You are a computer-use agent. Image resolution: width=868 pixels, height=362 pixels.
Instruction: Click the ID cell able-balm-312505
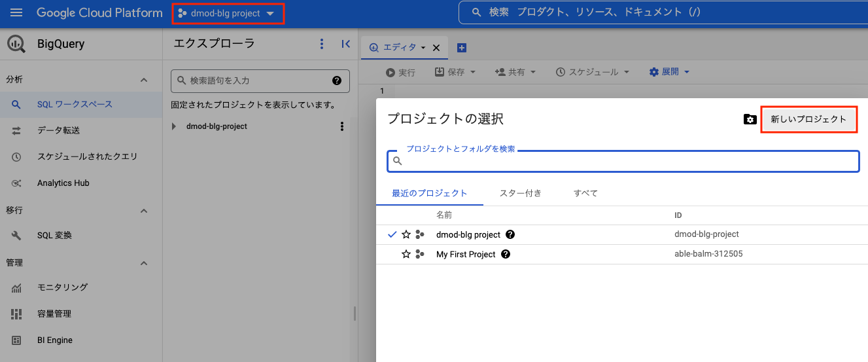tap(708, 254)
